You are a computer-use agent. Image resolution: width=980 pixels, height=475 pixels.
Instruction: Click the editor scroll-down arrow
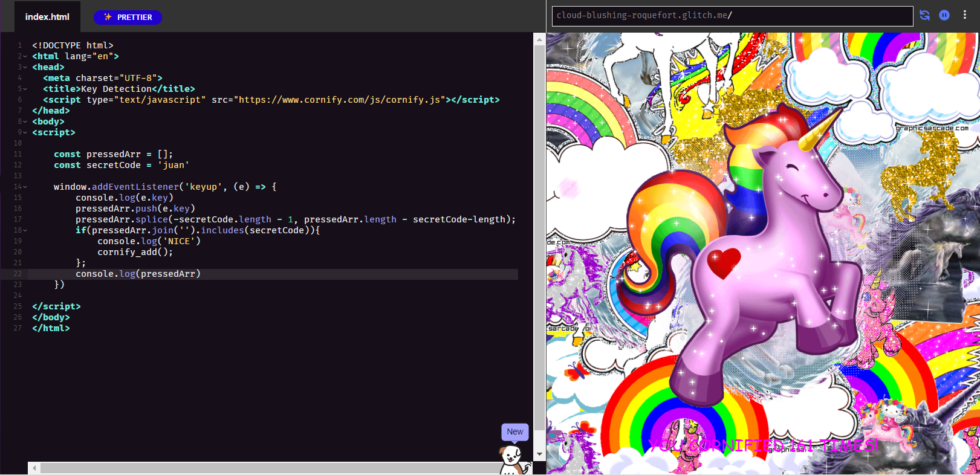tap(539, 454)
